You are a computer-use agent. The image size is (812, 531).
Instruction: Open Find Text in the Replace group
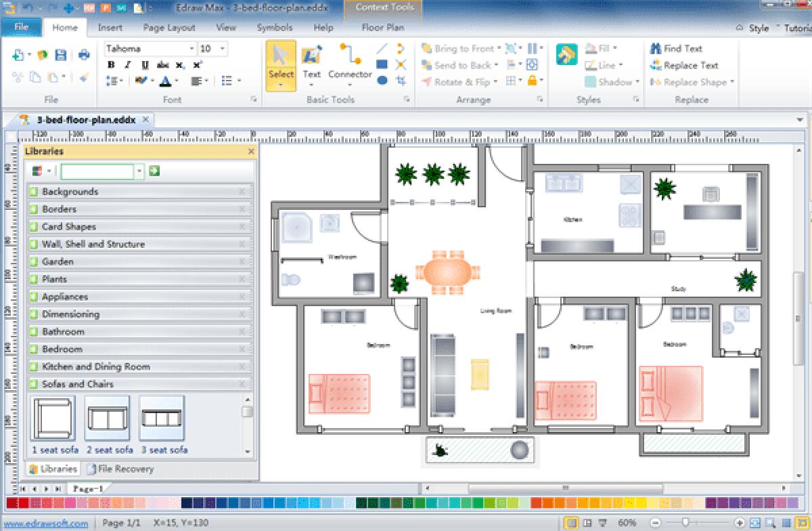click(676, 49)
